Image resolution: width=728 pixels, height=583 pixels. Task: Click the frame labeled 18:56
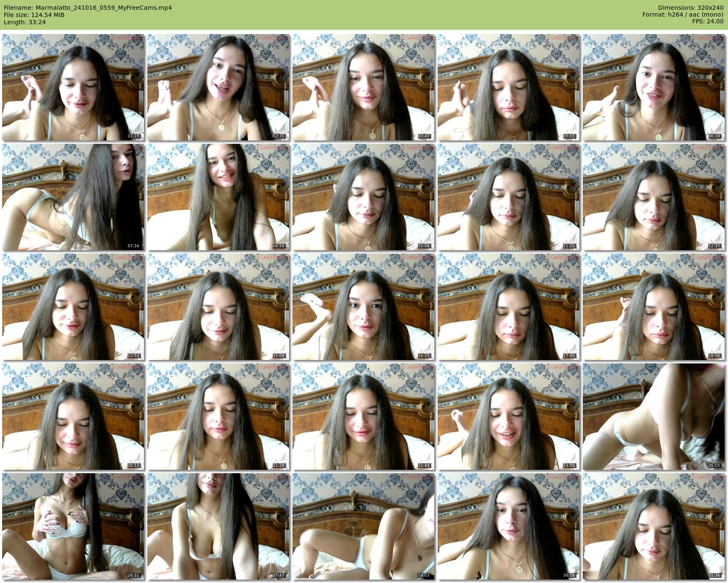(654, 307)
